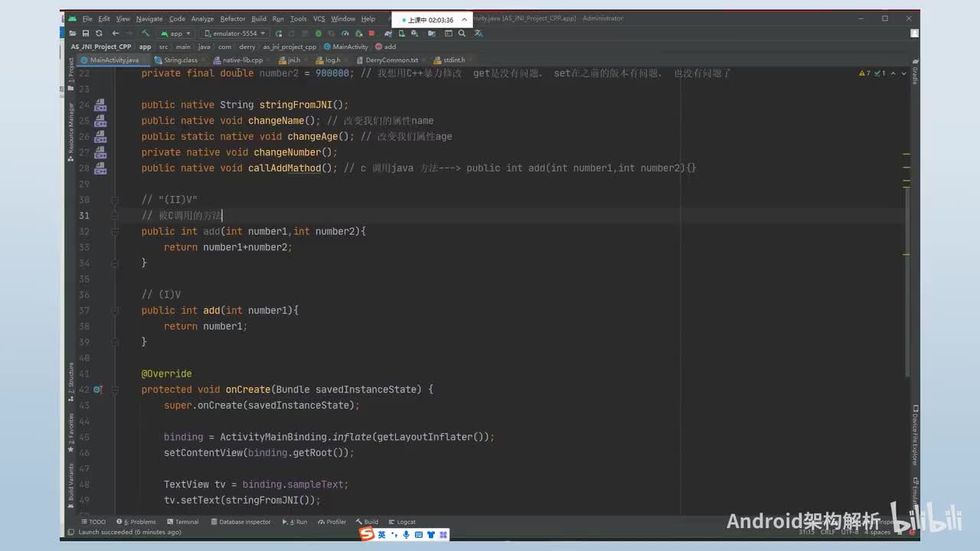Toggle Sogou microphone voice input
The image size is (980, 551).
pyautogui.click(x=406, y=534)
